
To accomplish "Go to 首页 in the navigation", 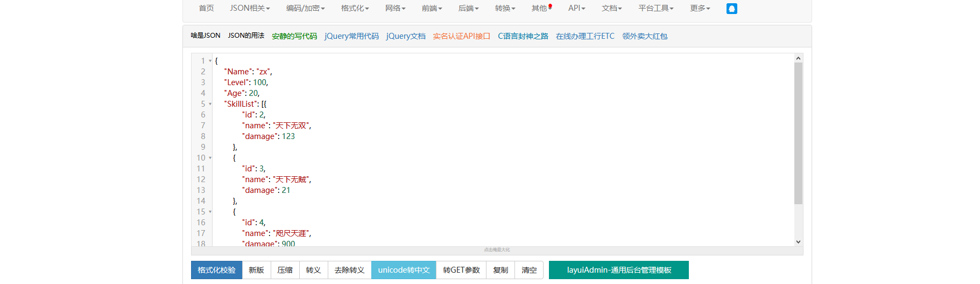I will (206, 8).
